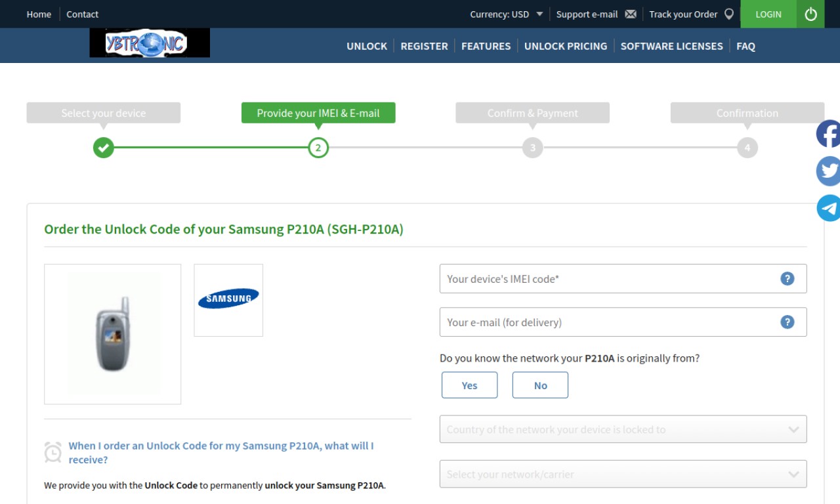Click the green LOGIN button
The image size is (840, 504).
point(768,14)
